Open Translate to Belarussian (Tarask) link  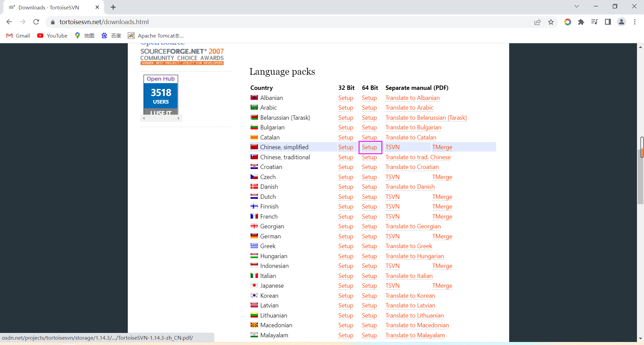pos(426,118)
